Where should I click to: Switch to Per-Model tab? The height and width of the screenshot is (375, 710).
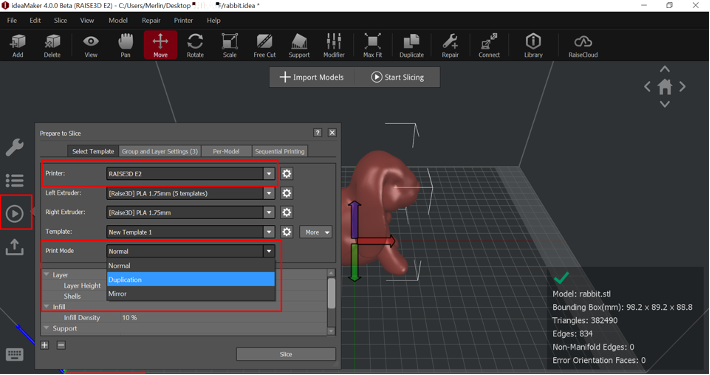(x=226, y=151)
